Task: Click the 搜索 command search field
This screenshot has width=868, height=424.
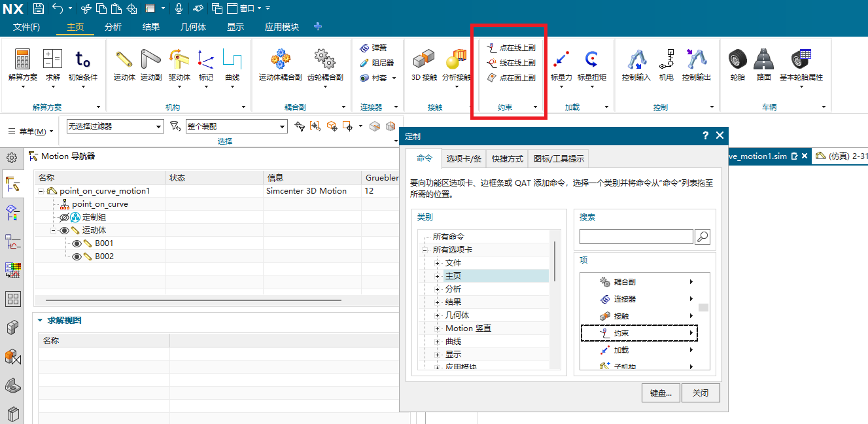Action: 636,237
